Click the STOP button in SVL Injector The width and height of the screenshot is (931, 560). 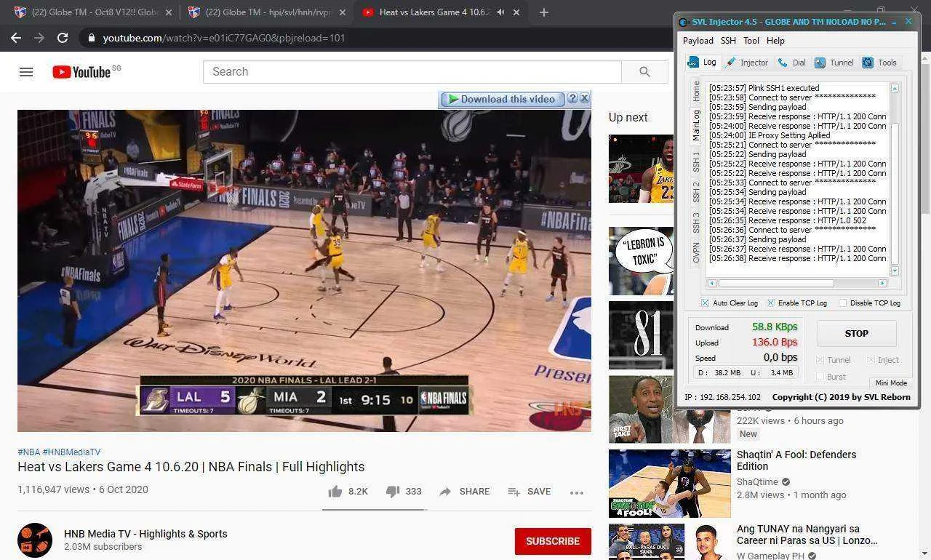coord(856,333)
